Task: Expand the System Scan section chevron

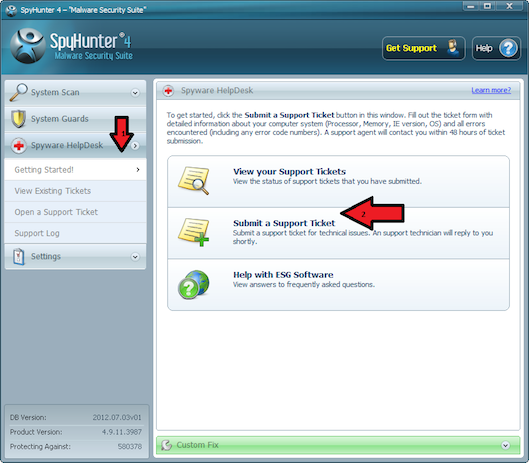Action: (x=135, y=93)
